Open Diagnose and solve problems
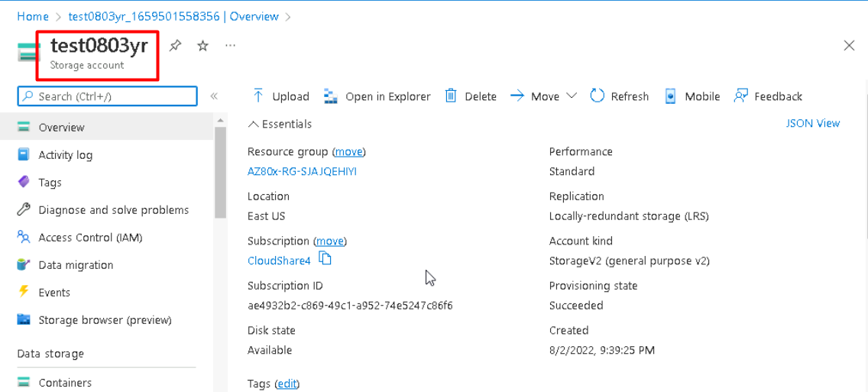The width and height of the screenshot is (868, 392). [x=114, y=210]
